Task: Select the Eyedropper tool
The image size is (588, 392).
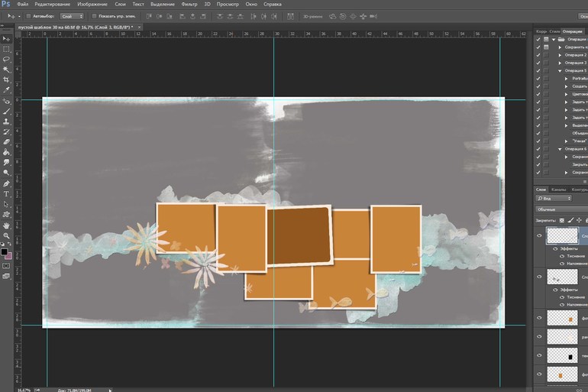Action: tap(6, 90)
